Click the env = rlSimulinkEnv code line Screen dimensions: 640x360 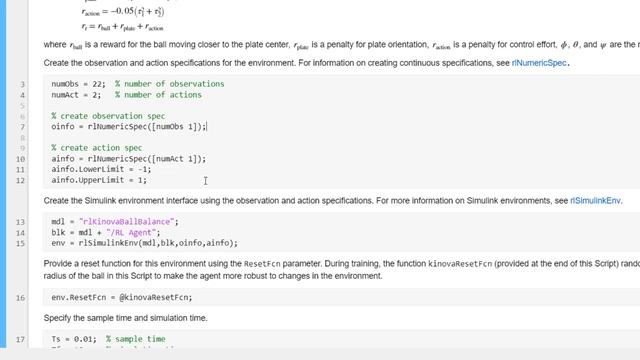click(144, 243)
